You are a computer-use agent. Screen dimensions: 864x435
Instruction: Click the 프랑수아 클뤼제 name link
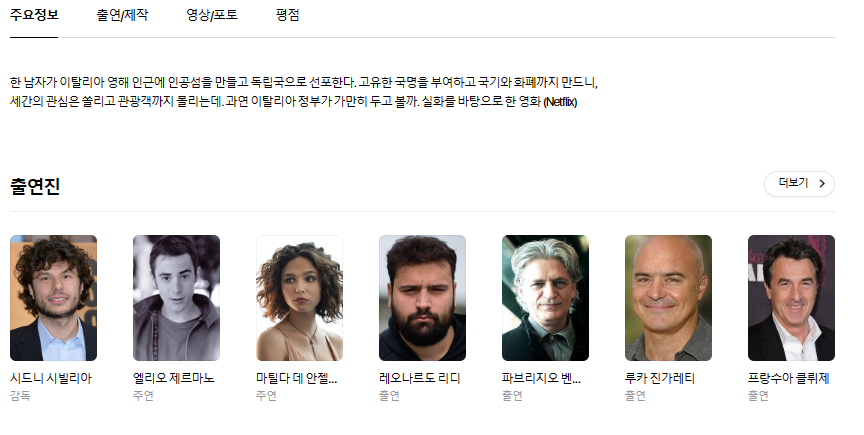(789, 378)
